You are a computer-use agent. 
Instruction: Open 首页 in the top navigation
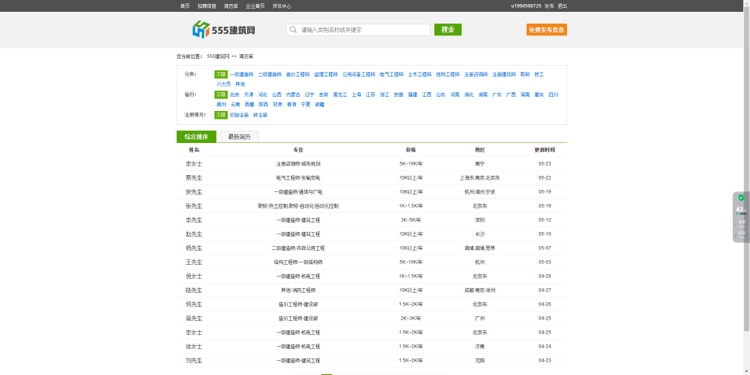coord(185,6)
